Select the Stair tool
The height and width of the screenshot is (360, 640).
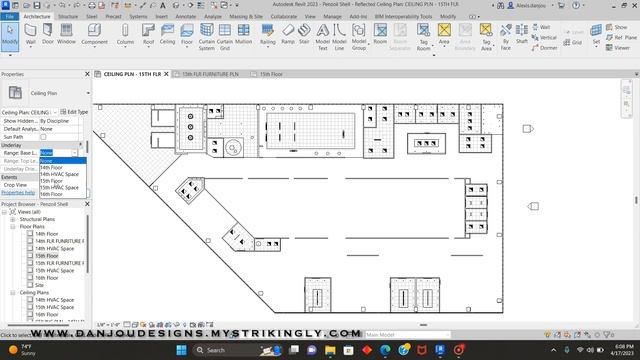point(304,34)
